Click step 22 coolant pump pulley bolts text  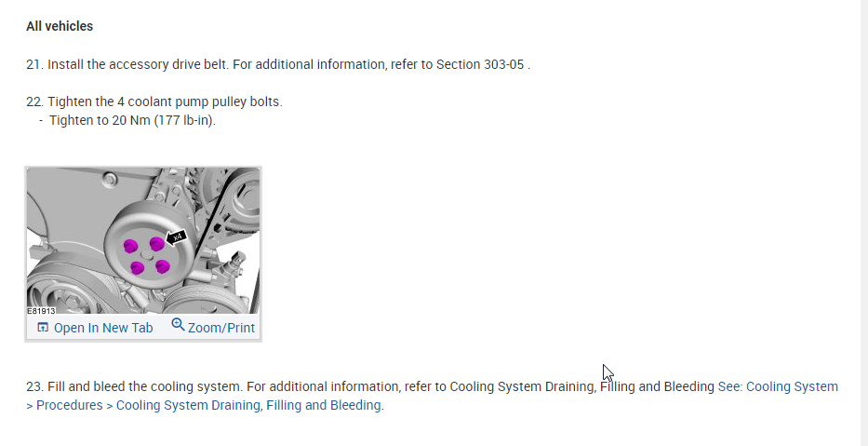coord(166,101)
